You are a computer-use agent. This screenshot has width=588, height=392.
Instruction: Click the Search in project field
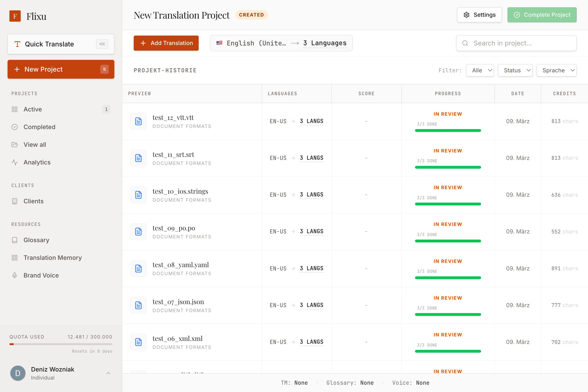coord(516,43)
